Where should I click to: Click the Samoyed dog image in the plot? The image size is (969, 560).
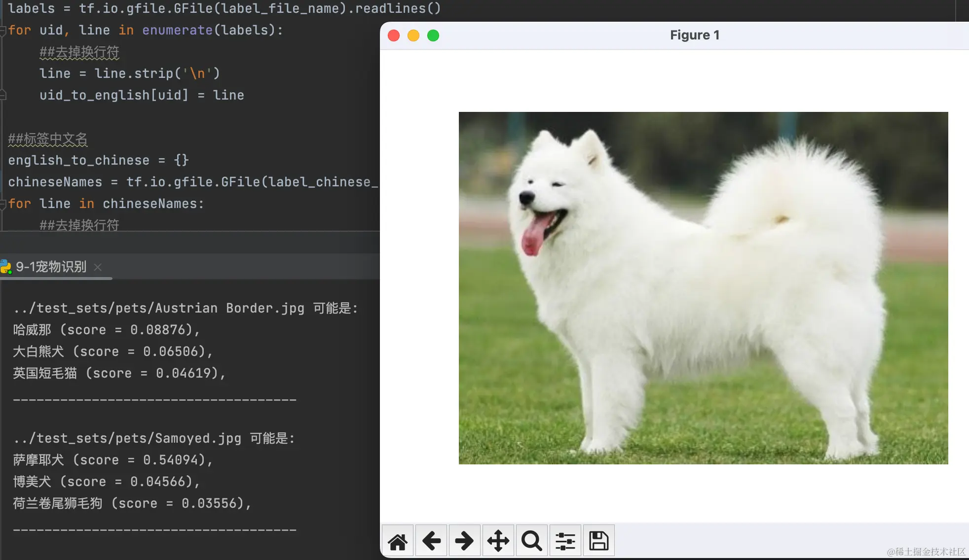[x=703, y=288]
